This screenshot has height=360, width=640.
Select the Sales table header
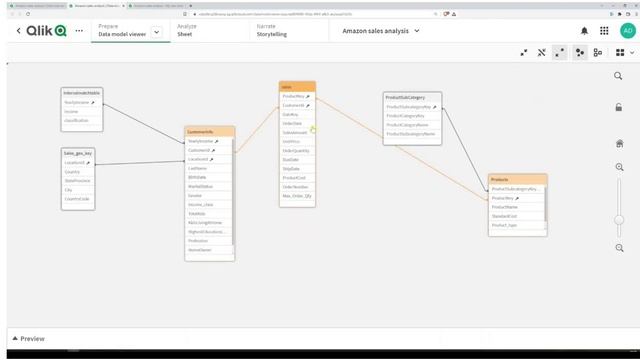[297, 87]
